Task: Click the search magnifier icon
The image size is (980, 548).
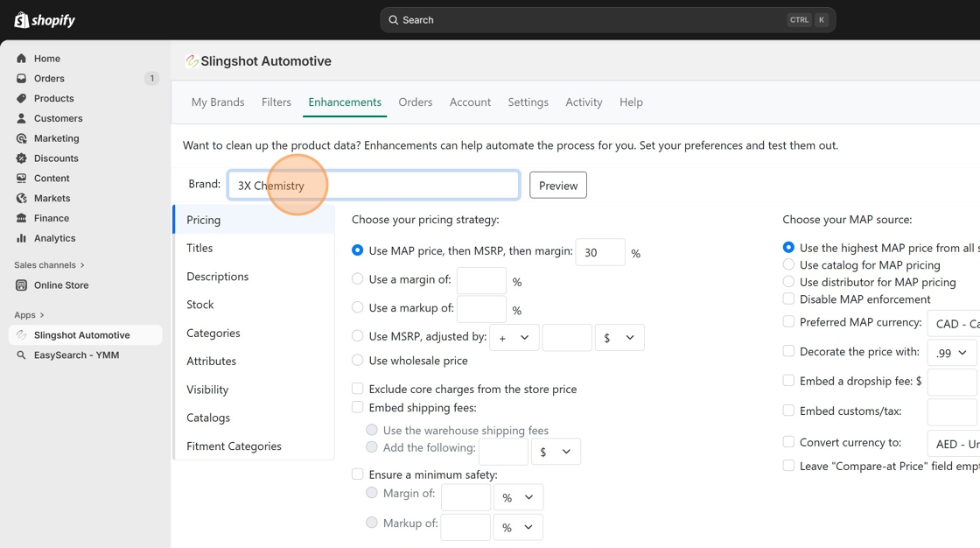Action: click(x=393, y=20)
